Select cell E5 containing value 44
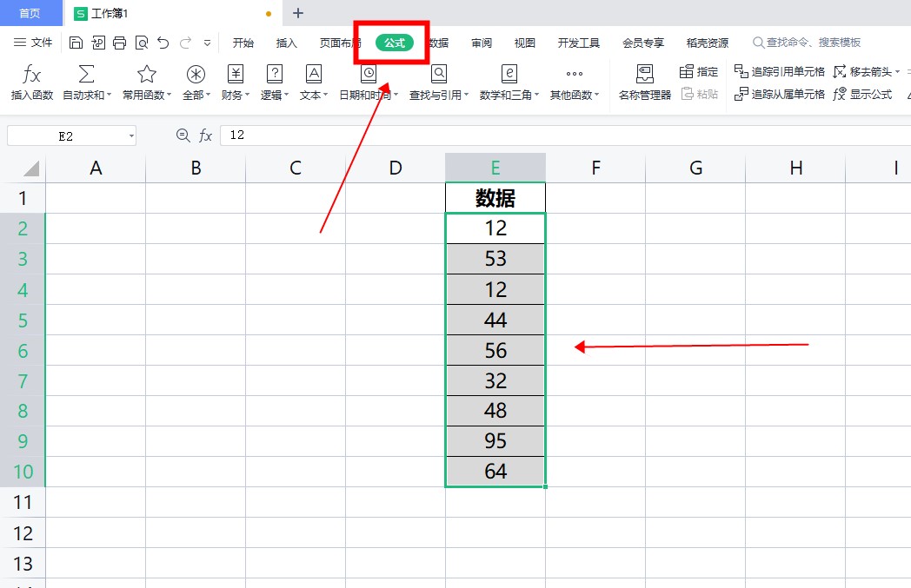 495,319
